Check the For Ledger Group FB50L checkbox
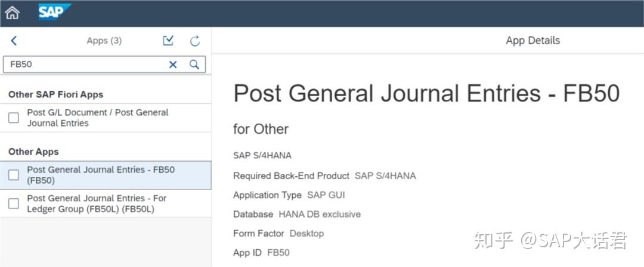 14,204
